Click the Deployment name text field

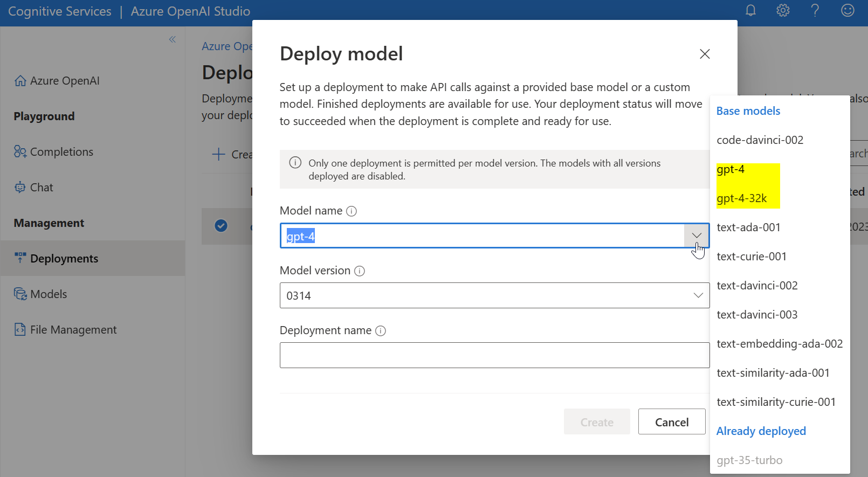point(494,355)
